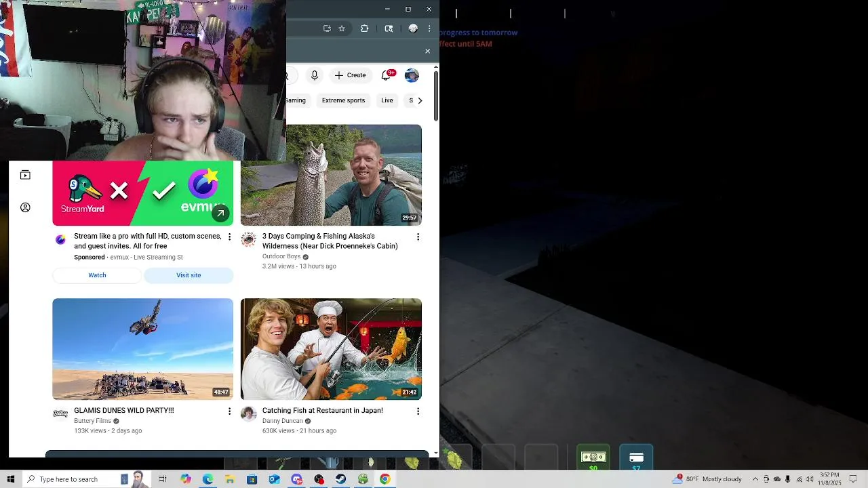The image size is (868, 488).
Task: Show more category chips with right arrow
Action: point(420,100)
